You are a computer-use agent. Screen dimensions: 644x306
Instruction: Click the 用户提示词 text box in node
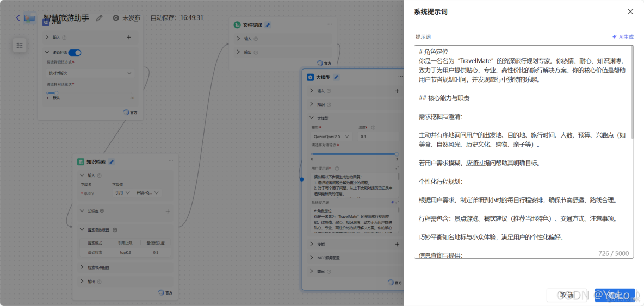coord(354,185)
